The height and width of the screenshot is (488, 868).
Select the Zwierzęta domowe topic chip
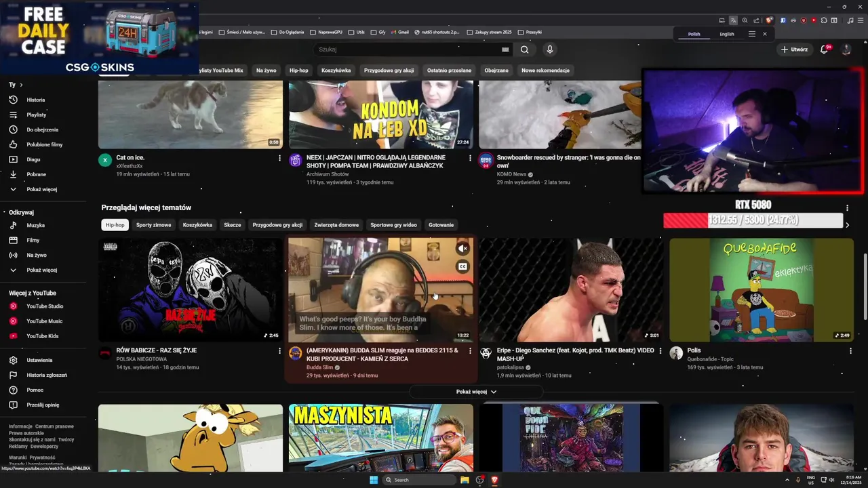(x=336, y=225)
